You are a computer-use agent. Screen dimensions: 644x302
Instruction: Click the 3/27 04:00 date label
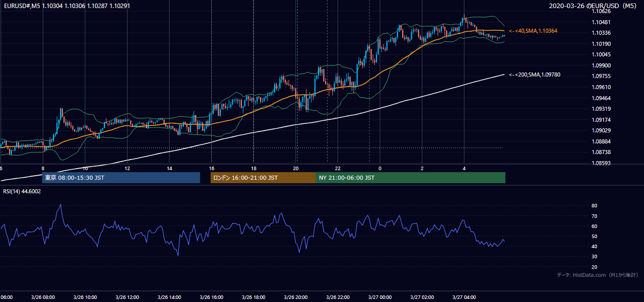[464, 297]
